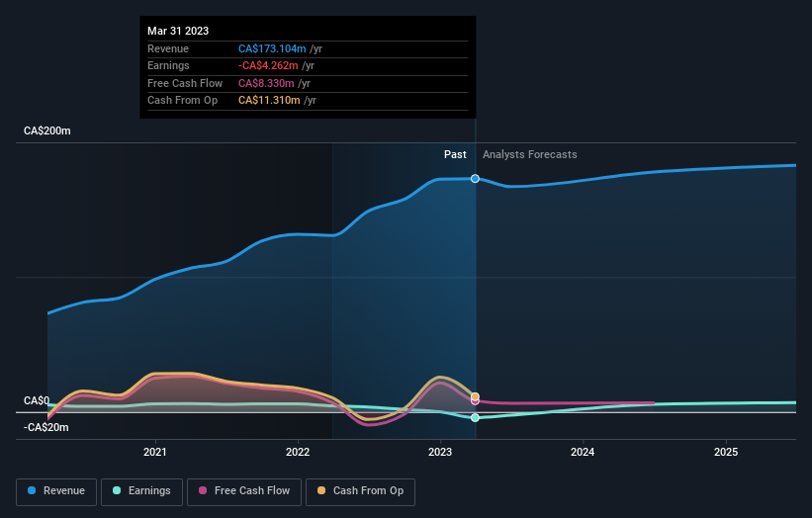This screenshot has height=518, width=812.
Task: Click the CA$173.104m revenue value
Action: tap(272, 48)
